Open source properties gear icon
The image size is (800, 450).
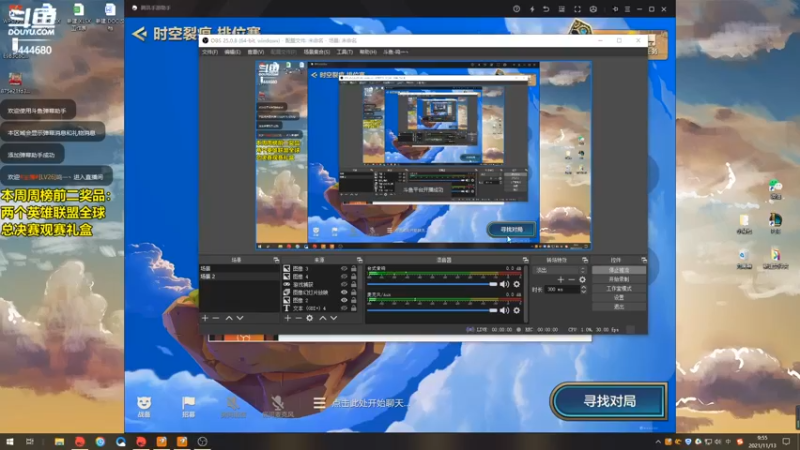pos(310,318)
